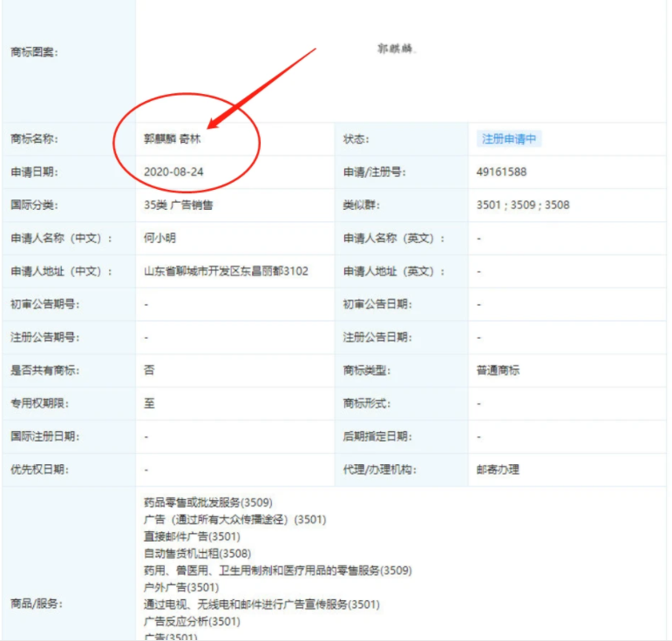The width and height of the screenshot is (672, 641).
Task: Click the 申请日期 label
Action: (34, 172)
